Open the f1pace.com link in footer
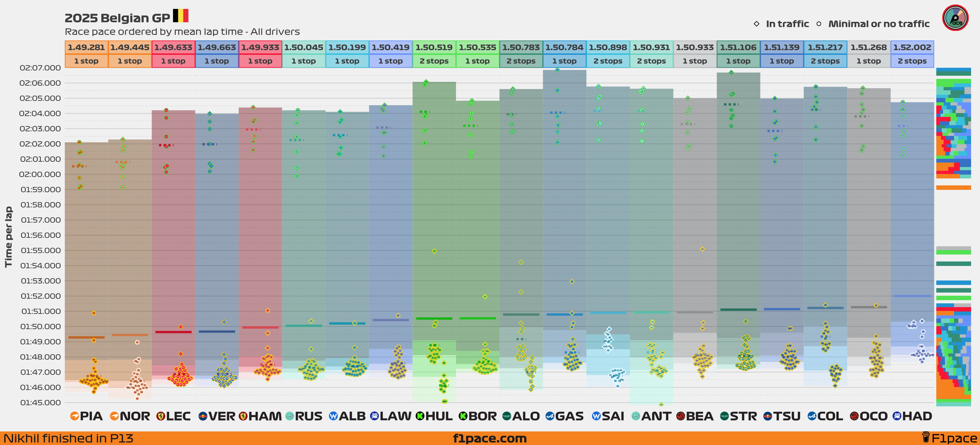 pyautogui.click(x=490, y=439)
